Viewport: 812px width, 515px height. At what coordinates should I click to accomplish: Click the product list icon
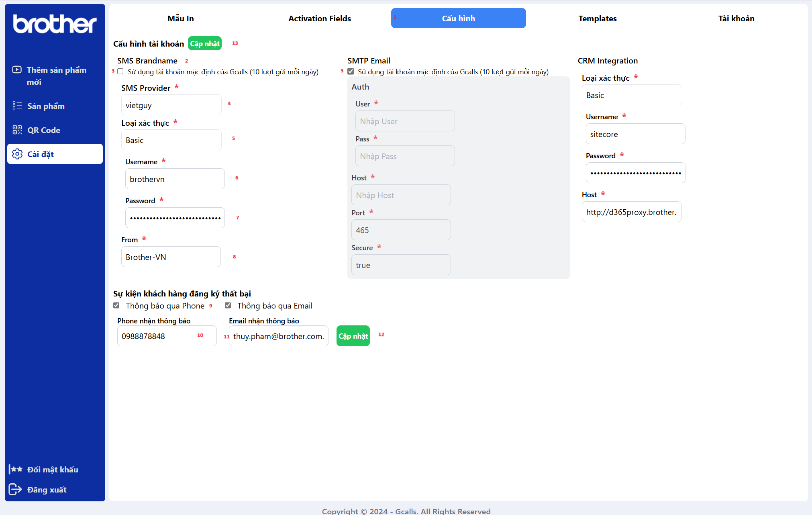(17, 106)
